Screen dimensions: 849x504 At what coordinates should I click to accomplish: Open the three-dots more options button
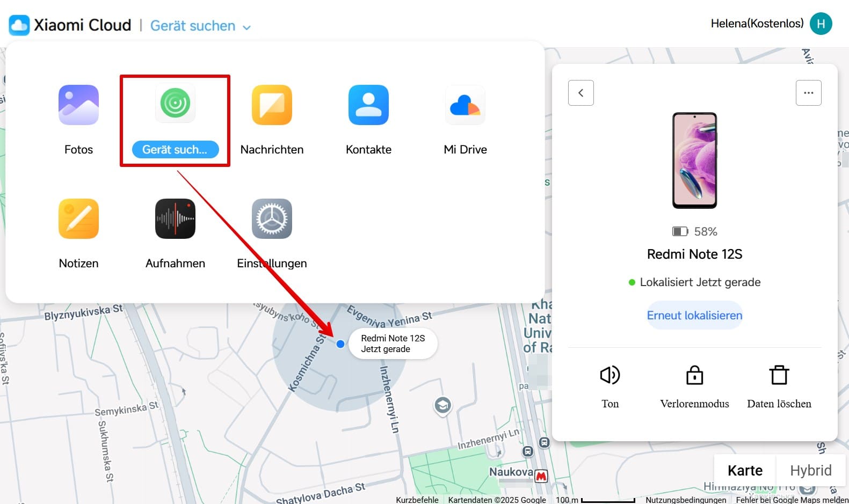pyautogui.click(x=809, y=93)
